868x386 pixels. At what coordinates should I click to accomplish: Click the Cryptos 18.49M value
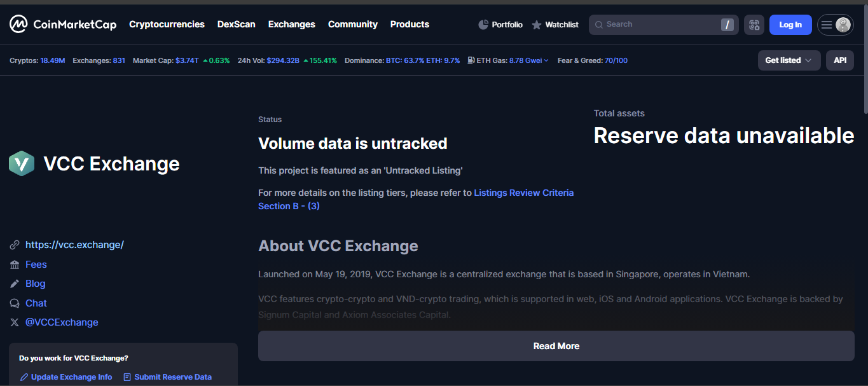tap(53, 60)
